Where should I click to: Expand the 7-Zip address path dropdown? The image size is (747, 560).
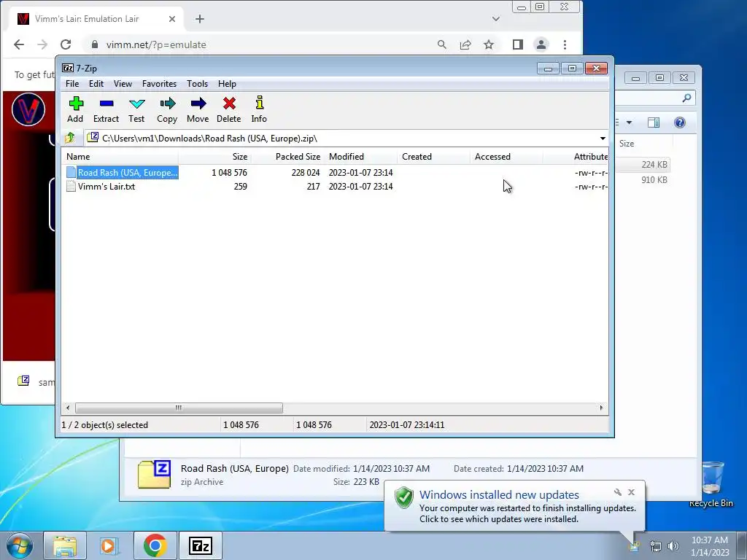(603, 139)
